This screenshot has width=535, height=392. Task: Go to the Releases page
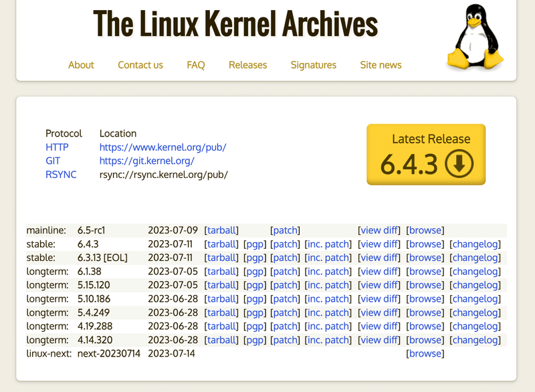tap(247, 65)
